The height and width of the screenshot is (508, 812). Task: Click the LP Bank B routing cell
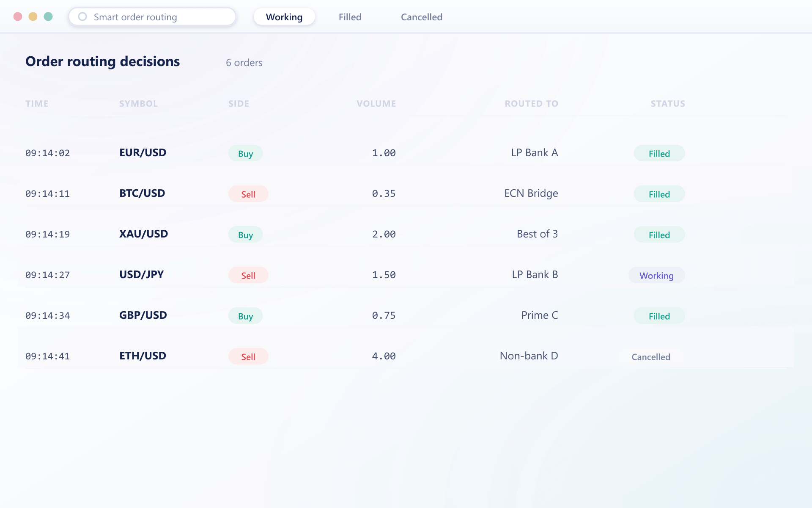pos(535,275)
